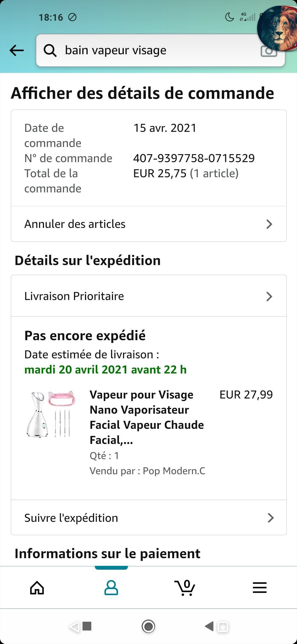Open the hamburger menu icon

pos(260,588)
